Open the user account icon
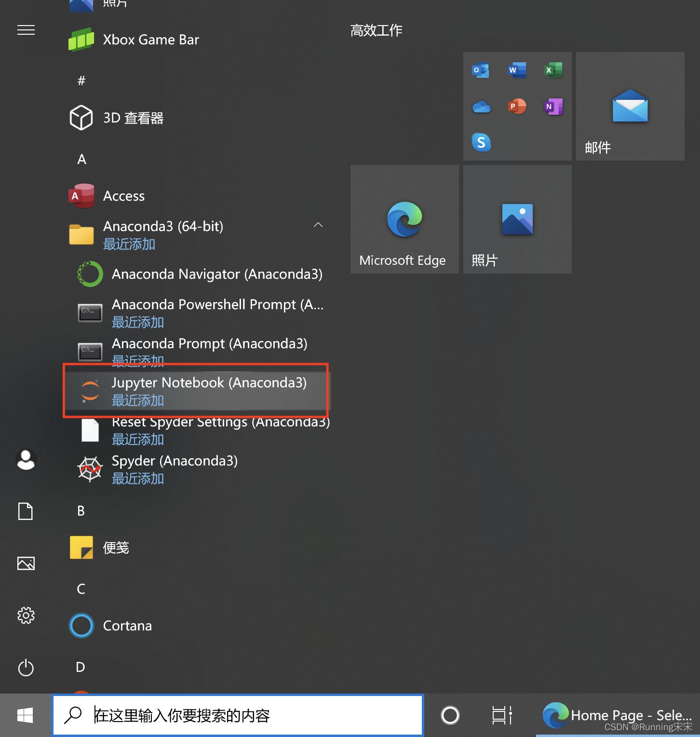 (x=26, y=459)
